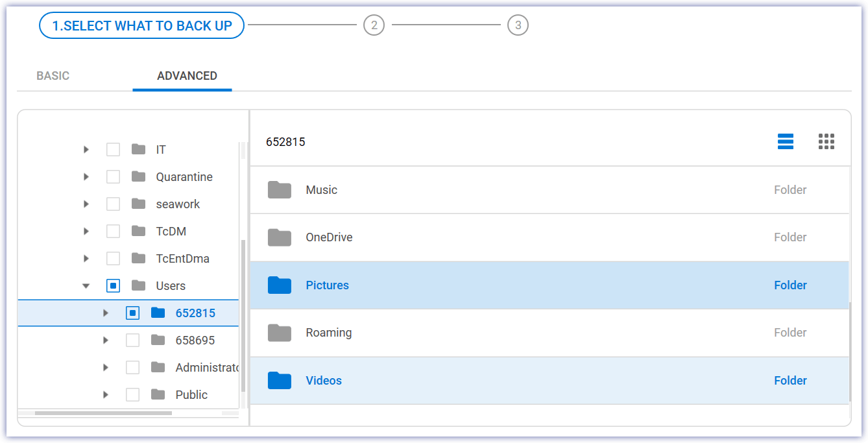The width and height of the screenshot is (868, 443).
Task: Collapse the Users tree node
Action: (x=86, y=285)
